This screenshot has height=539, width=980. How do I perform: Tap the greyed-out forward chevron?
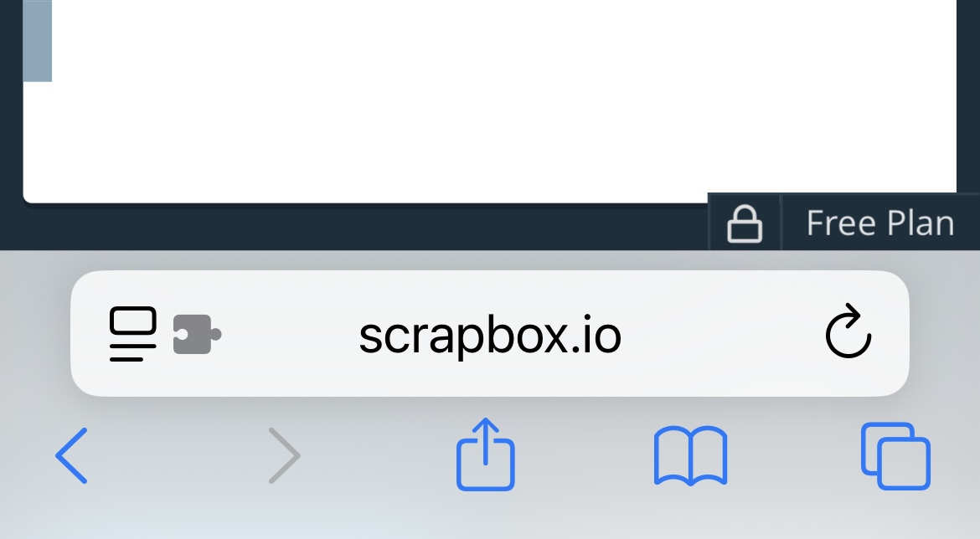tap(285, 455)
